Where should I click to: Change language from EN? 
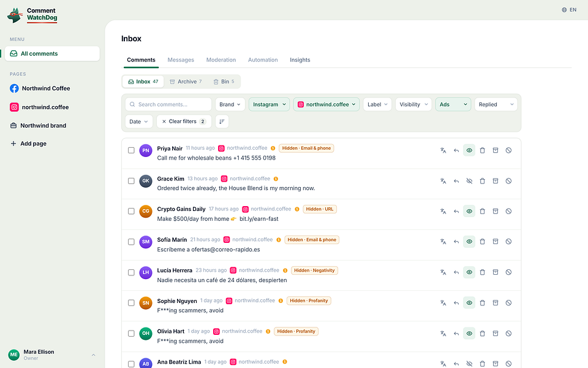pos(569,10)
